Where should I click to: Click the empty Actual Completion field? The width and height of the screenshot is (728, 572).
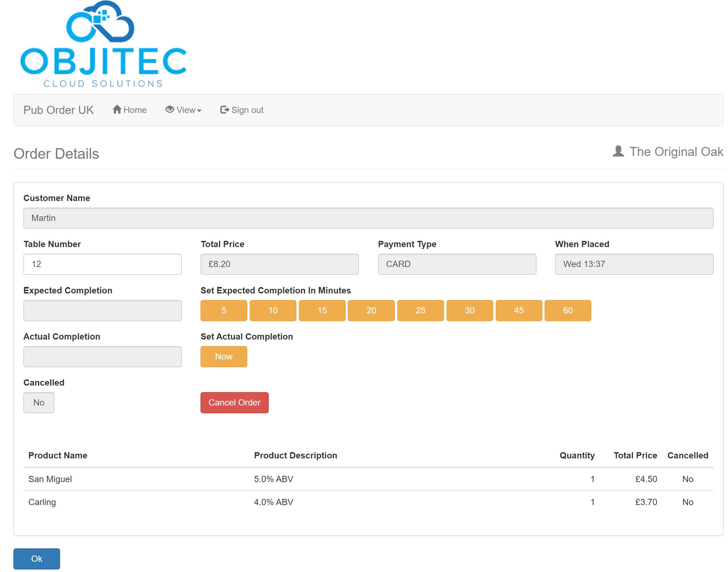tap(102, 357)
